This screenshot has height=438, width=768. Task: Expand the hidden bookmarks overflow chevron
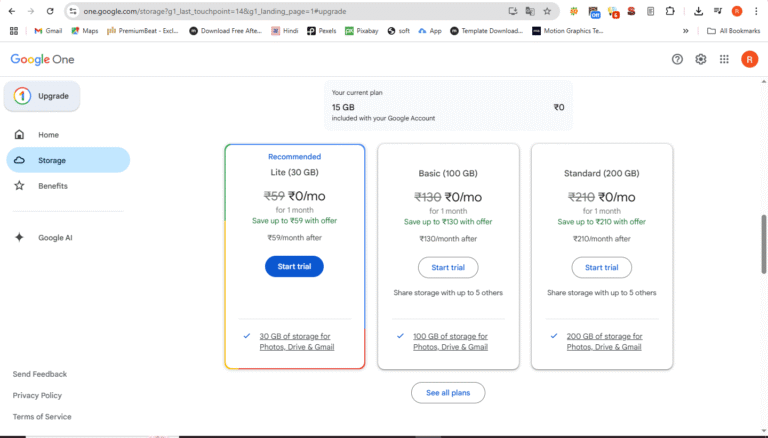[686, 31]
